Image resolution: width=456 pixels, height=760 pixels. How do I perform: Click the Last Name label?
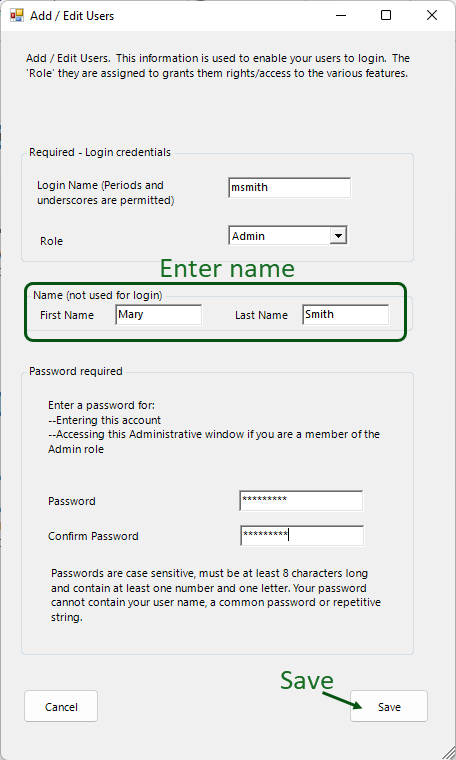tap(261, 315)
